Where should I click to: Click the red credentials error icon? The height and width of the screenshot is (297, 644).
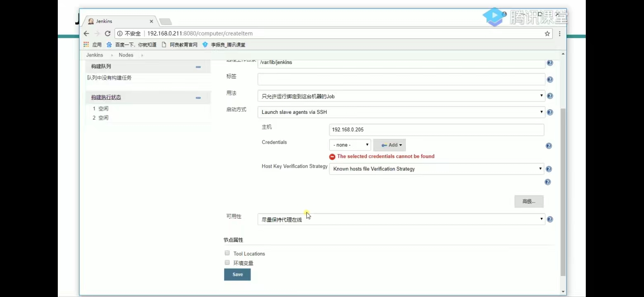(x=332, y=157)
